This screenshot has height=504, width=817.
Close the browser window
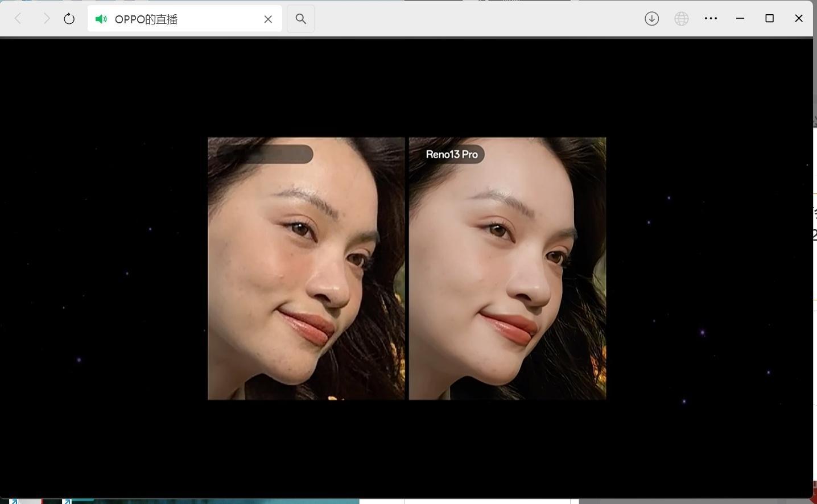799,18
